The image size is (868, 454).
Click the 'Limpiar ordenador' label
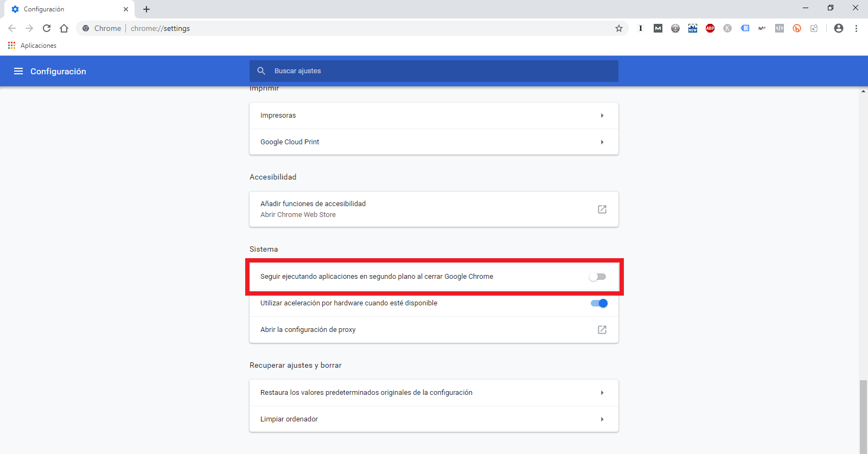(289, 419)
